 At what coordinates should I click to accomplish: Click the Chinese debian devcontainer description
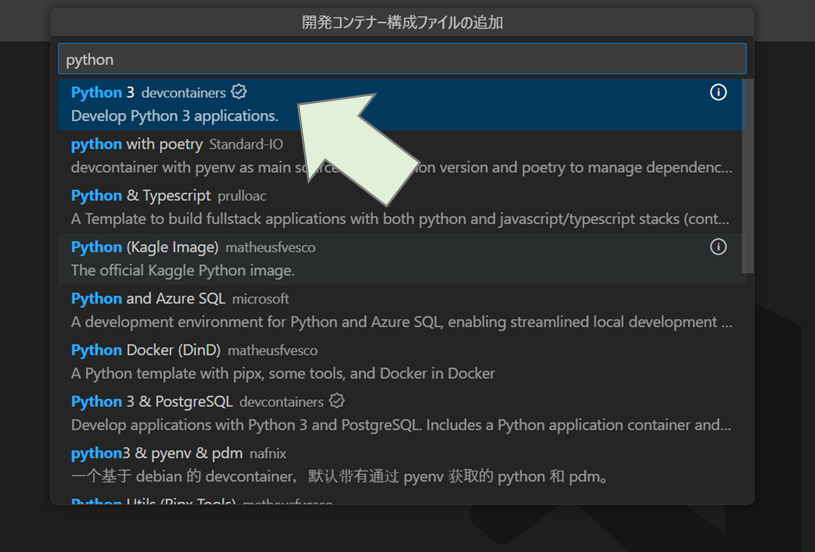[x=340, y=477]
